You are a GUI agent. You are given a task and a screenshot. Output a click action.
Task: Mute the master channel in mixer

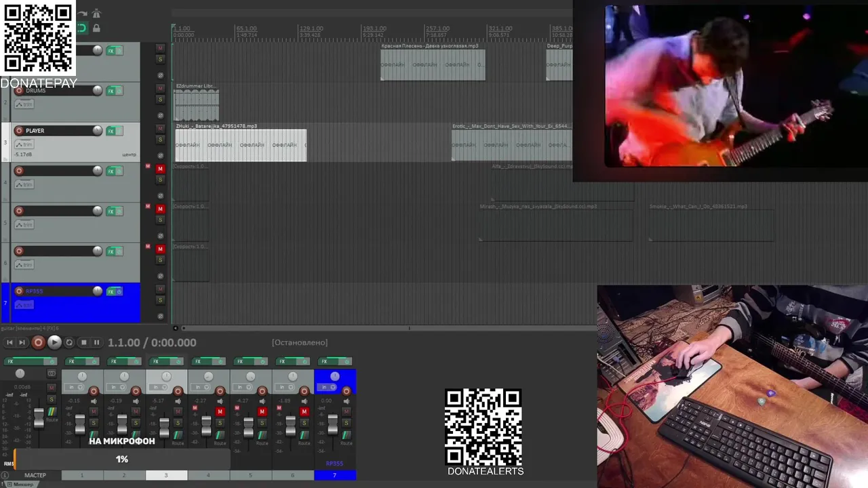coord(52,388)
